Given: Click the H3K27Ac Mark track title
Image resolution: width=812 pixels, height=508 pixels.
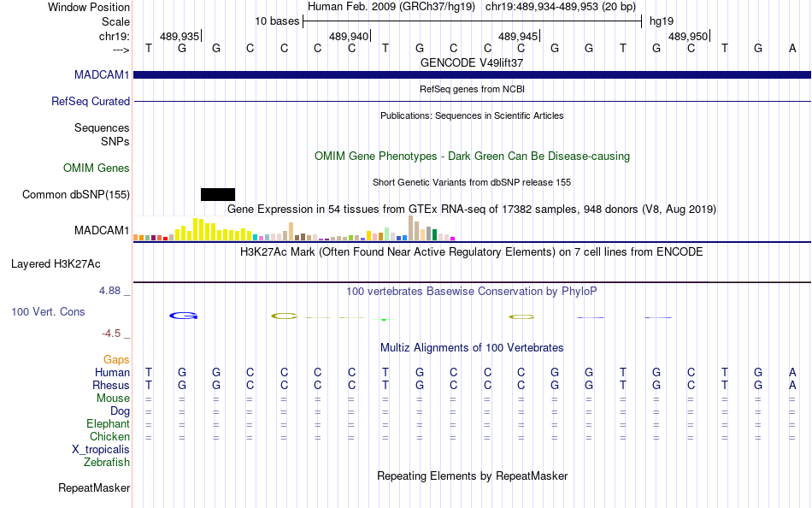Looking at the screenshot, I should [472, 252].
